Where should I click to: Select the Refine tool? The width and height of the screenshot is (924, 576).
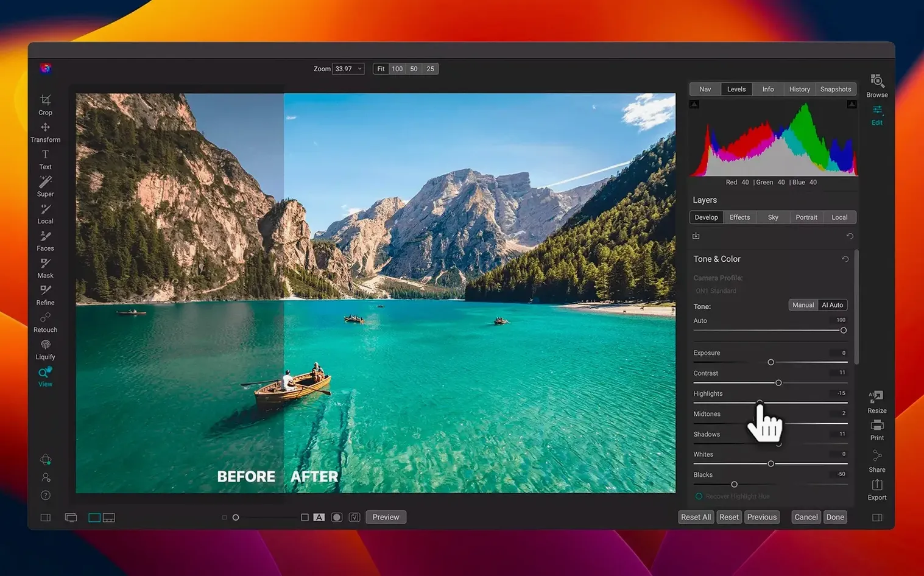(45, 295)
